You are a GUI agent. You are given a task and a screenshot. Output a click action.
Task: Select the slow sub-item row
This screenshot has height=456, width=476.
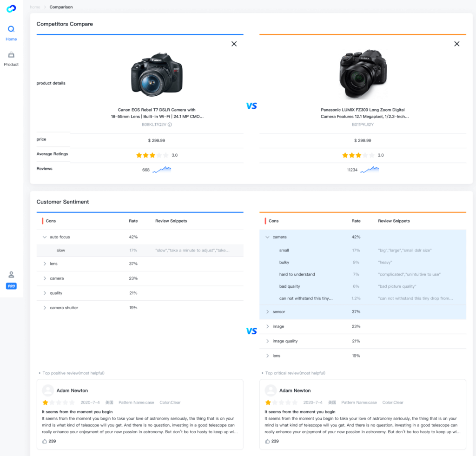pos(140,251)
